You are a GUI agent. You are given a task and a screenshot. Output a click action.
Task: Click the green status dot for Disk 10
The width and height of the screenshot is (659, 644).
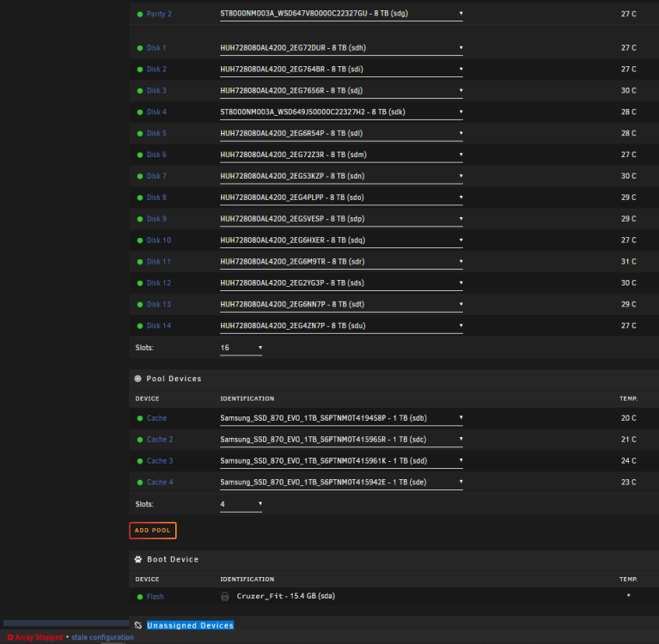click(140, 240)
